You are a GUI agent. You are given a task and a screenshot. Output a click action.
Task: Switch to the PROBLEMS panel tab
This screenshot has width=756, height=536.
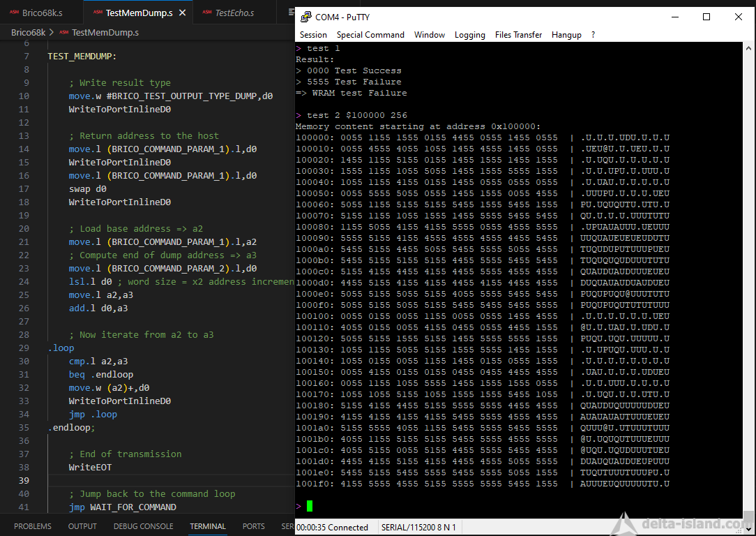32,526
